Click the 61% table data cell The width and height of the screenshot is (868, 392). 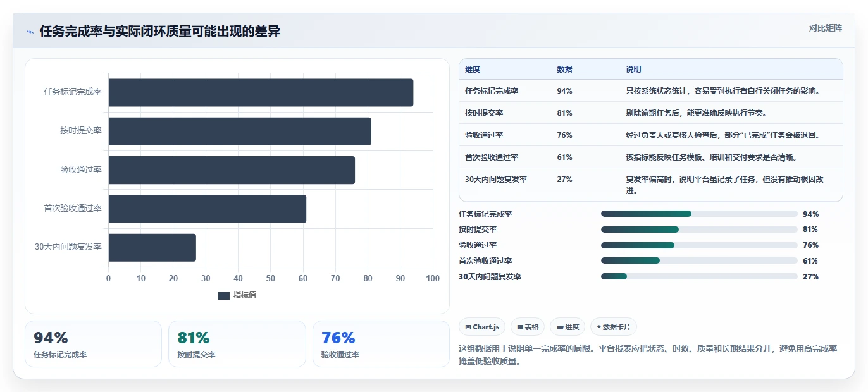coord(564,157)
